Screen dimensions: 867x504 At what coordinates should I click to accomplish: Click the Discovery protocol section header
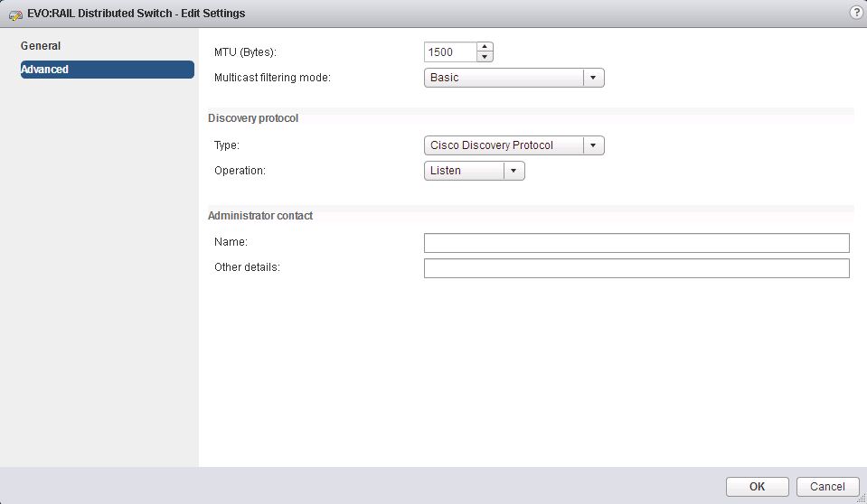coord(253,118)
